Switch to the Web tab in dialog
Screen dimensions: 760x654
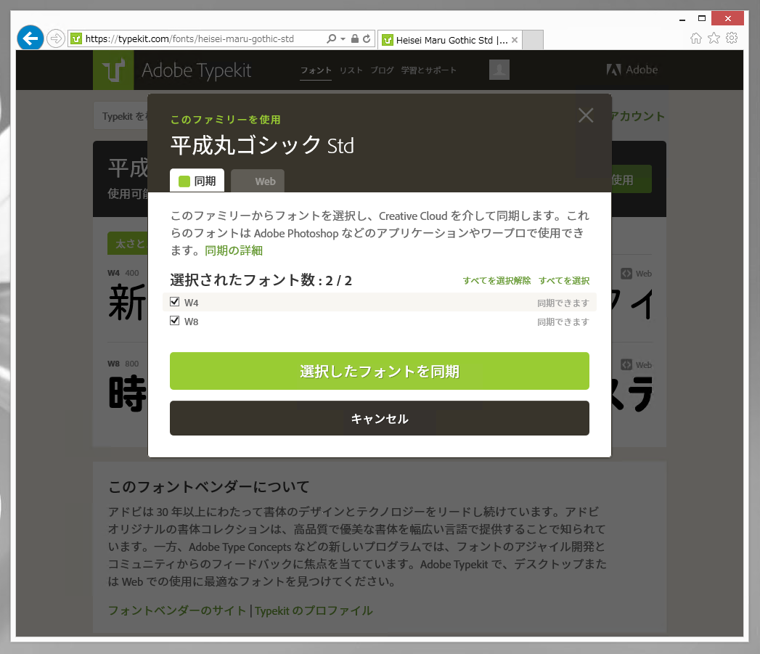point(257,181)
